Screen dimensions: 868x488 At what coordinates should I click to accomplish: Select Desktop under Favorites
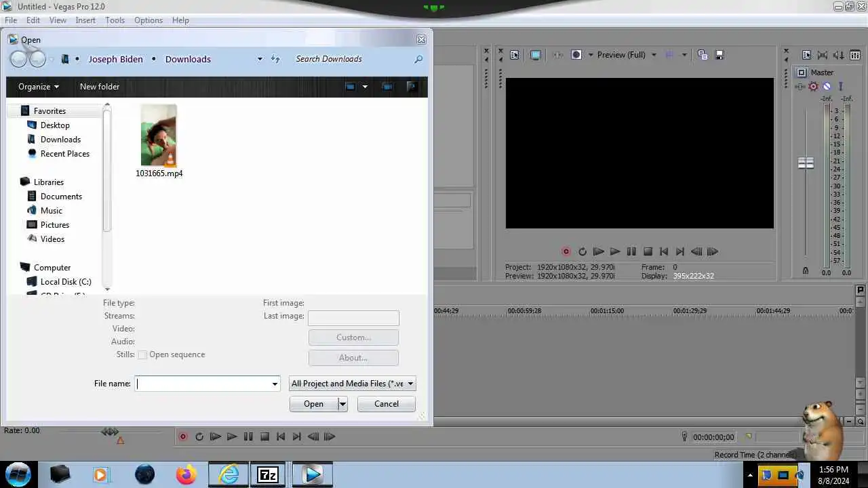[x=55, y=125]
